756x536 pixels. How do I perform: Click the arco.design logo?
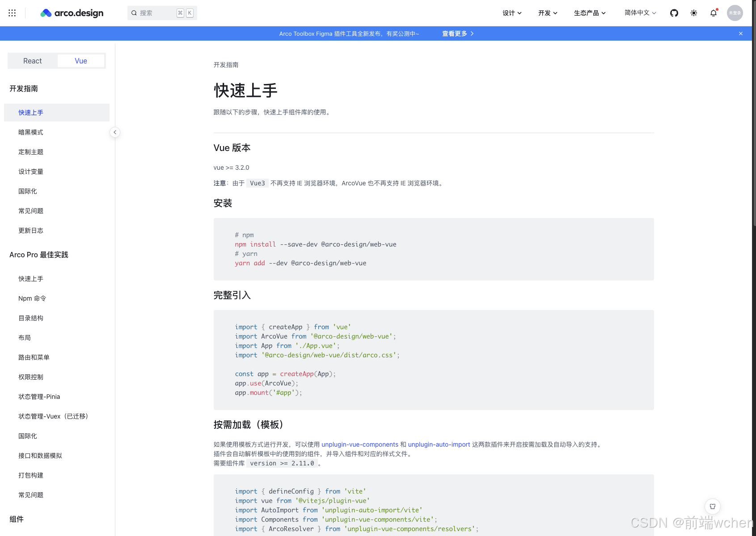[72, 13]
